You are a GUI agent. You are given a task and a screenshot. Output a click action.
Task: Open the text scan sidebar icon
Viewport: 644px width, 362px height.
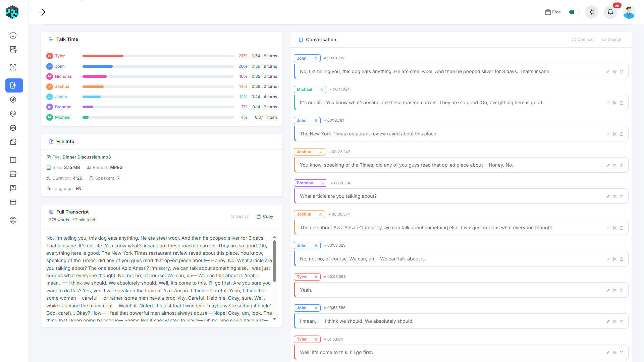(13, 67)
